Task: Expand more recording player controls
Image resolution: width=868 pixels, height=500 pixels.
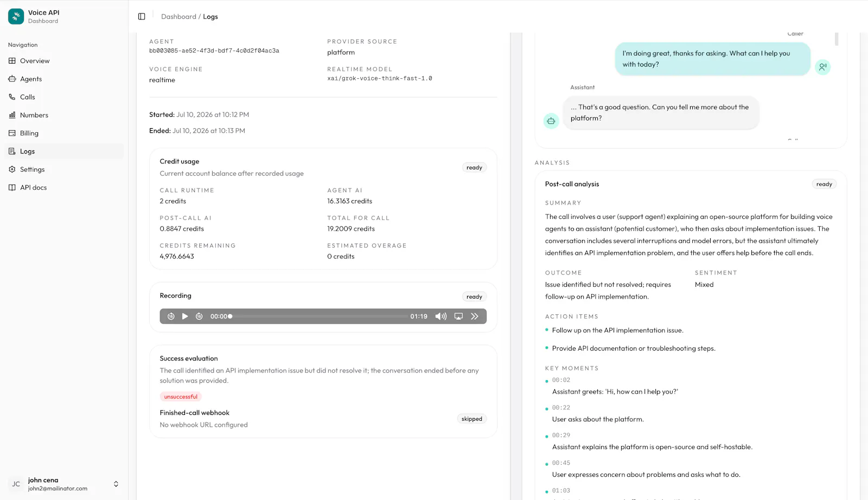Action: click(475, 316)
